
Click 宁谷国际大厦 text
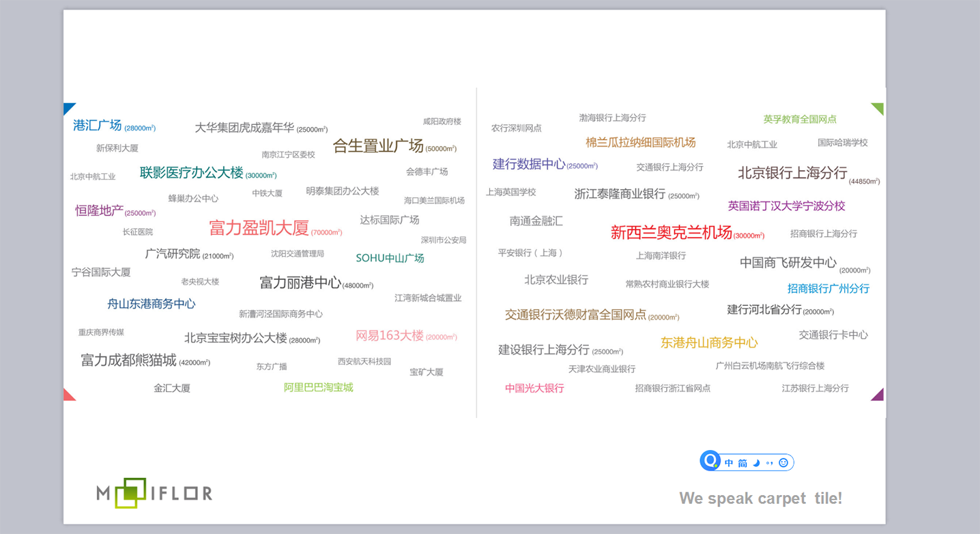(x=101, y=272)
